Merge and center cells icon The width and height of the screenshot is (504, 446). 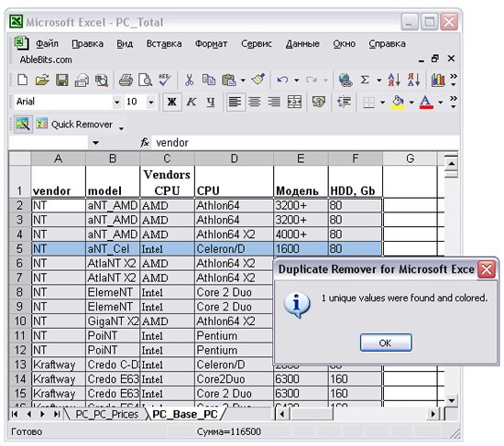294,103
